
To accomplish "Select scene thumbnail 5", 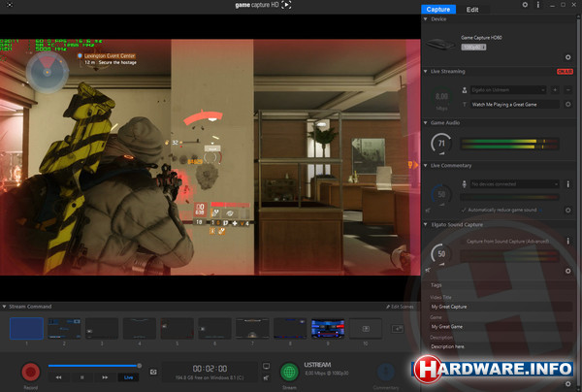I will coord(178,329).
